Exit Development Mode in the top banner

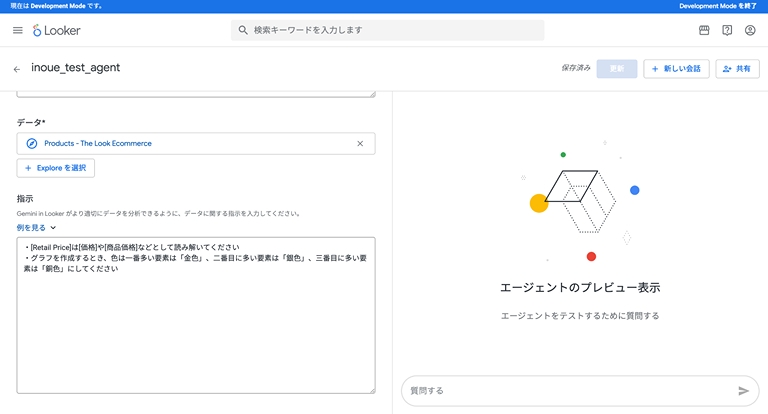(718, 6)
